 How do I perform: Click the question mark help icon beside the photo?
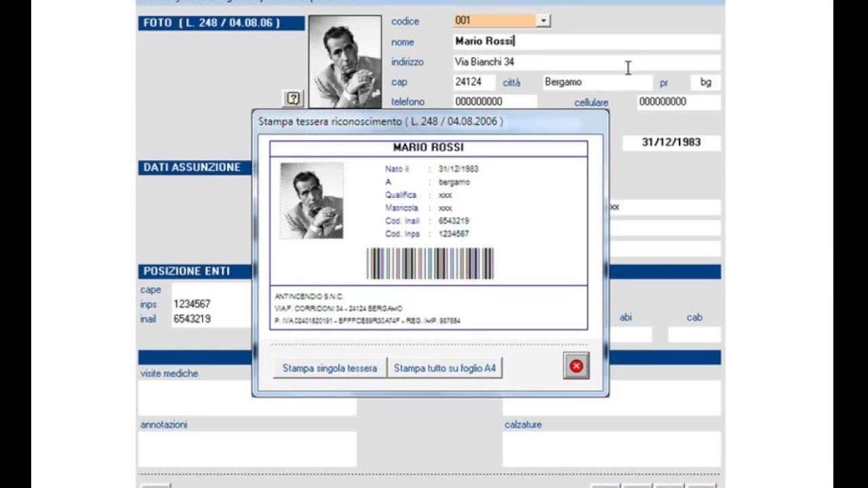[x=292, y=98]
